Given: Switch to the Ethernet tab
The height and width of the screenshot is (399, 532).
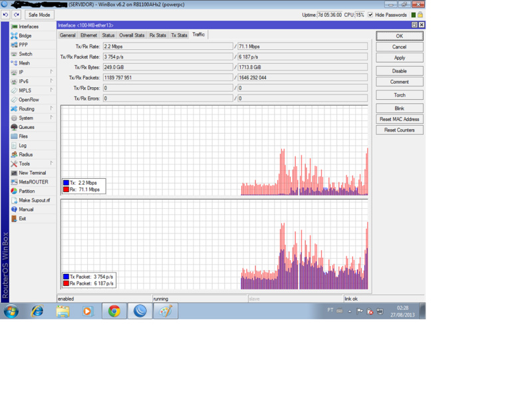Looking at the screenshot, I should coord(88,35).
